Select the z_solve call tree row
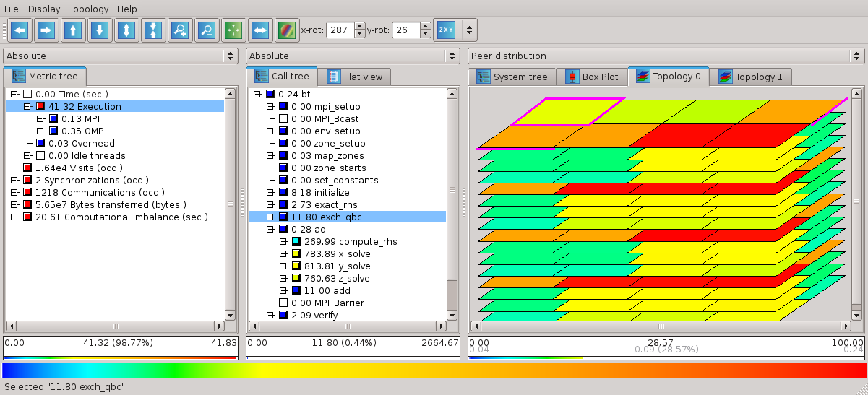868x395 pixels. [x=332, y=278]
